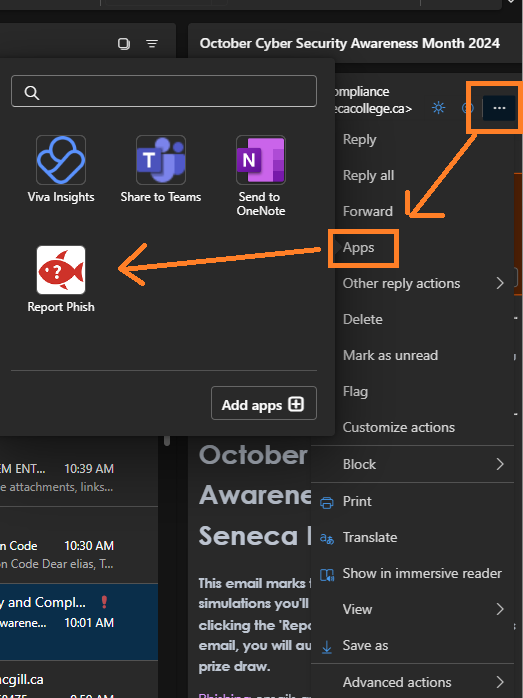Open the Viva Insights app
Image resolution: width=523 pixels, height=698 pixels.
[61, 170]
